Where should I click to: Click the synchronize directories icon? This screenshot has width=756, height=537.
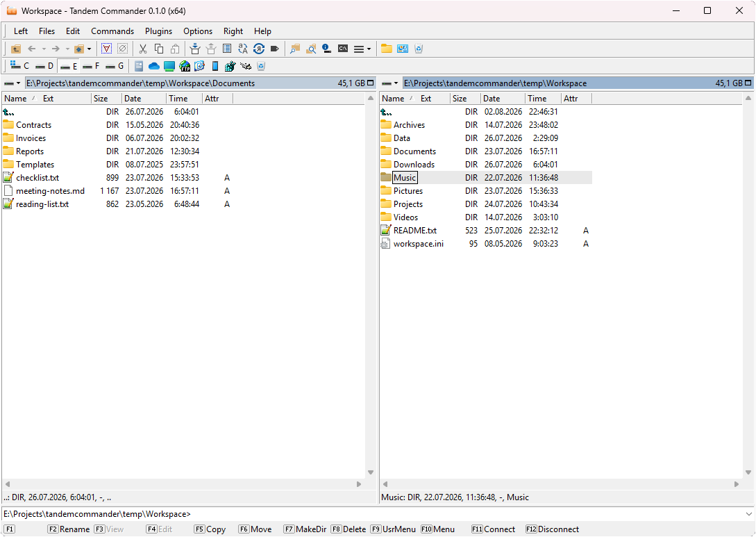(259, 49)
